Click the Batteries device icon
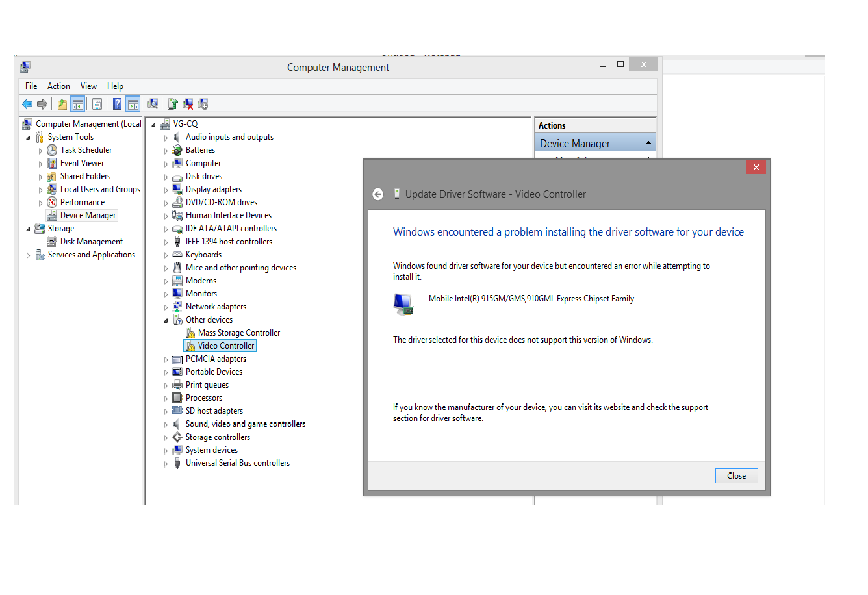 point(177,150)
